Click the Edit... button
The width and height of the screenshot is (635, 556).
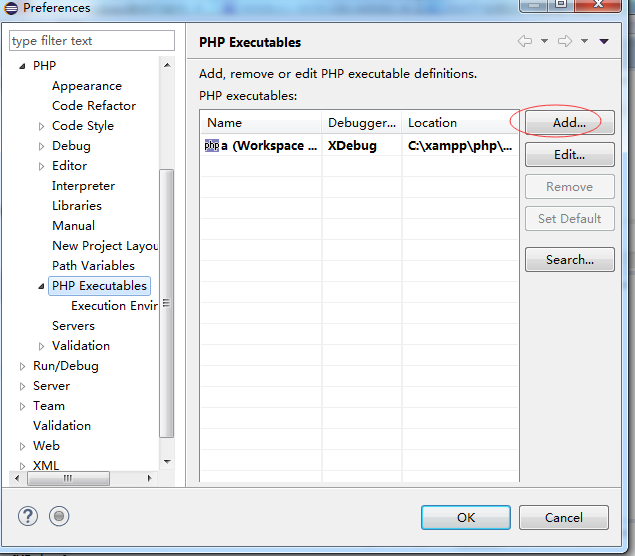tap(569, 154)
